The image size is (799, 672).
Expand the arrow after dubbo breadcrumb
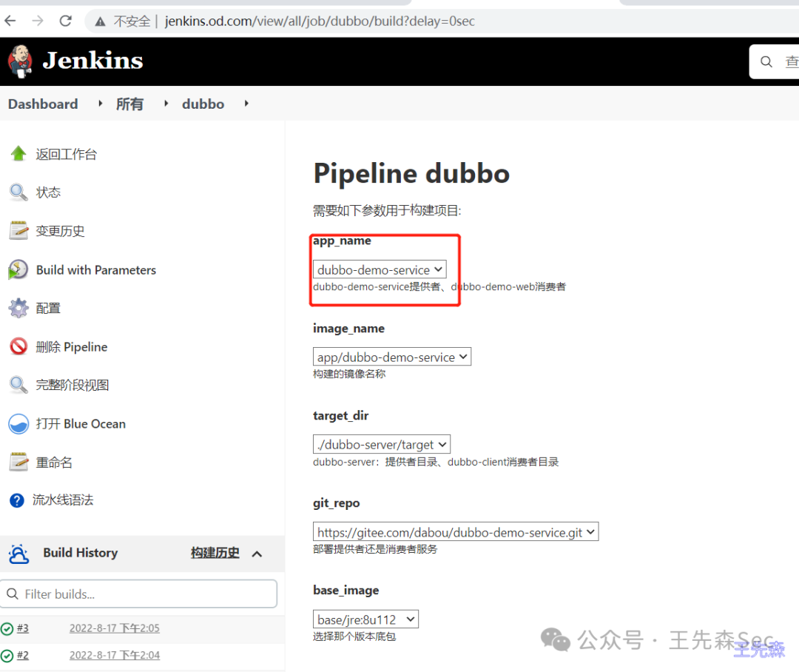246,104
